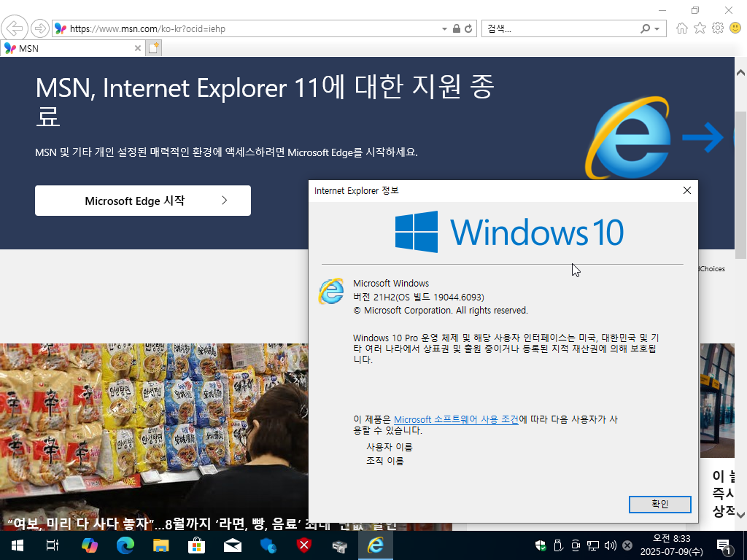Close the MSN tab
747x560 pixels.
[138, 48]
